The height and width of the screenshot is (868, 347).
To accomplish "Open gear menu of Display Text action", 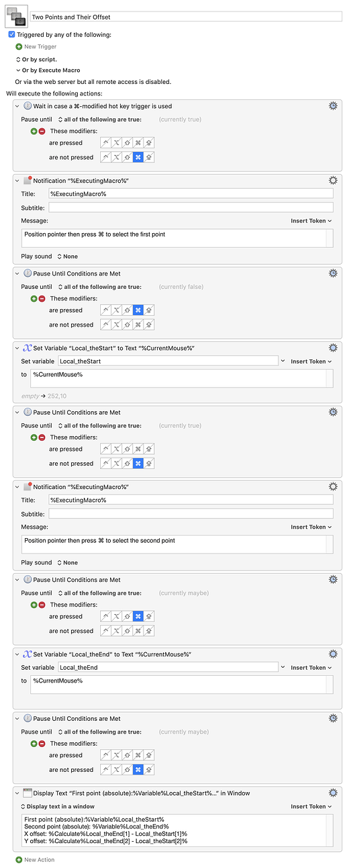I will pos(333,793).
